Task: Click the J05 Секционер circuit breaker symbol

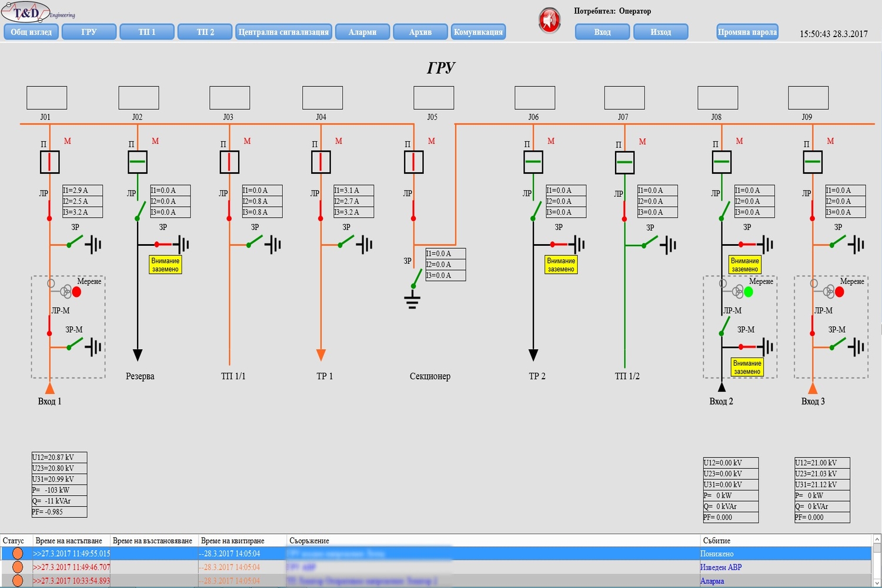Action: point(413,162)
